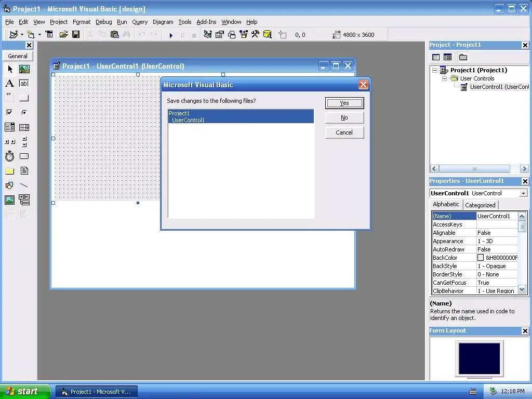Select the FileListBox document control
Screen dimensions: 532x399
(x=24, y=171)
